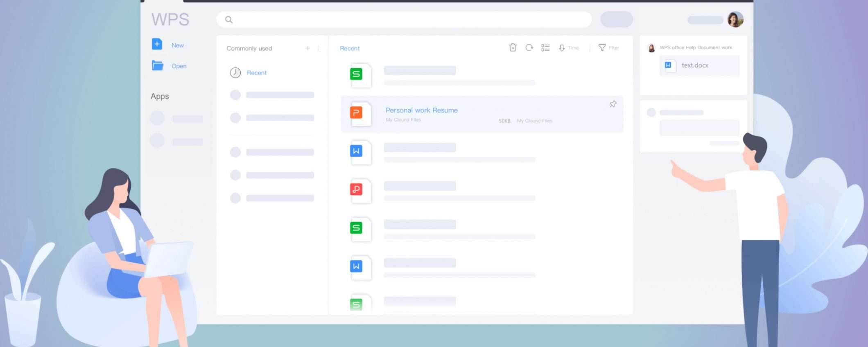Click the blue New document plus icon

click(157, 44)
